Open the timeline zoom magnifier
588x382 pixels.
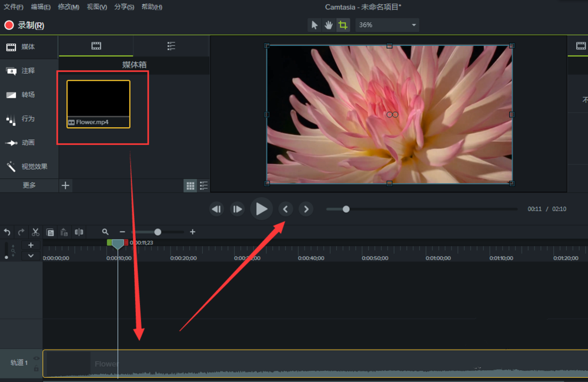tap(105, 232)
